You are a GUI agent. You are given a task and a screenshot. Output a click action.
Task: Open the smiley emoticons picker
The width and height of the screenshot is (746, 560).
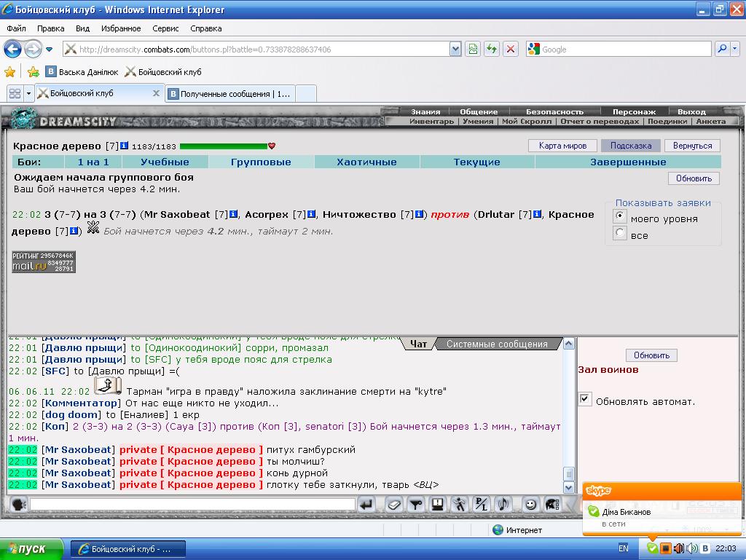530,504
